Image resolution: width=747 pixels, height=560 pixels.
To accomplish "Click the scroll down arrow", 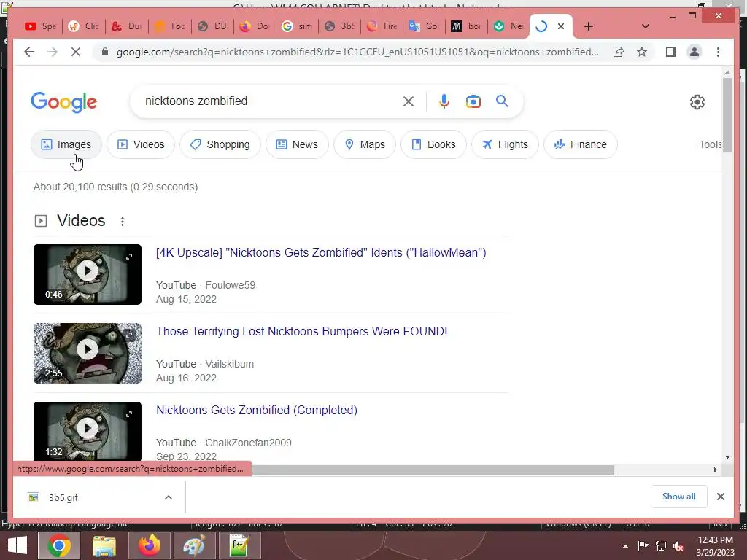I will tap(727, 457).
